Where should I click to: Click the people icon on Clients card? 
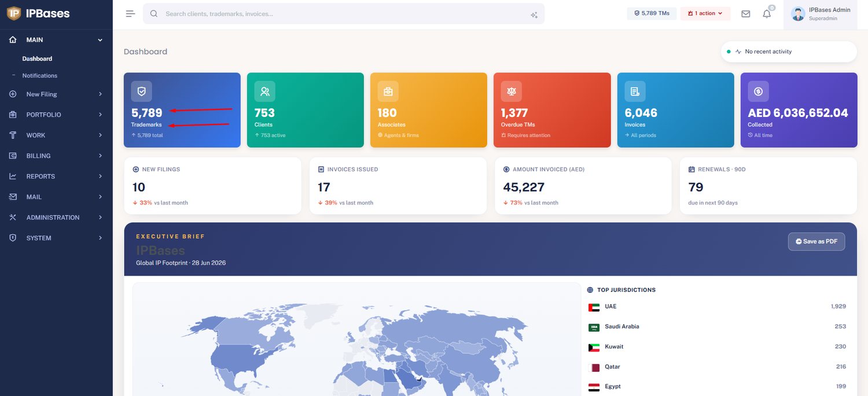point(265,91)
